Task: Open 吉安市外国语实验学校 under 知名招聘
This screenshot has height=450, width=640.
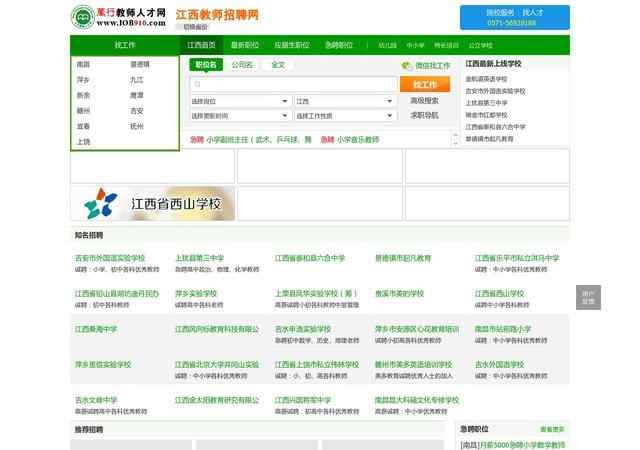Action: 110,258
